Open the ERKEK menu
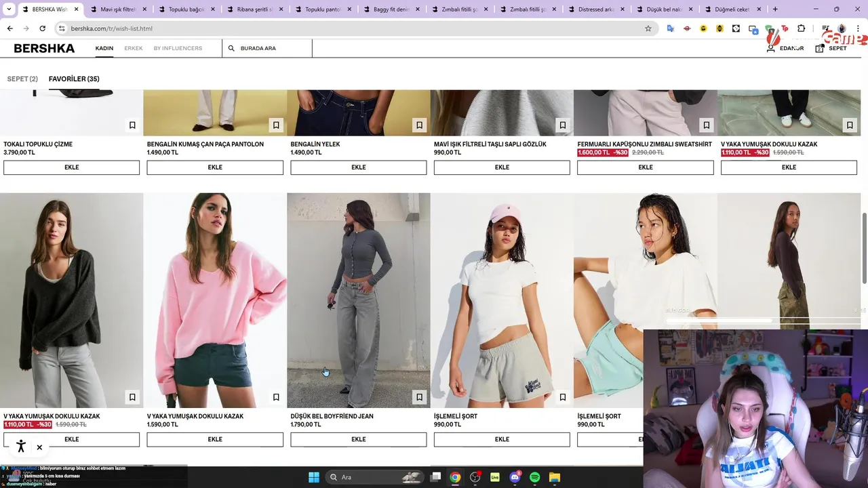The height and width of the screenshot is (488, 868). [x=134, y=48]
